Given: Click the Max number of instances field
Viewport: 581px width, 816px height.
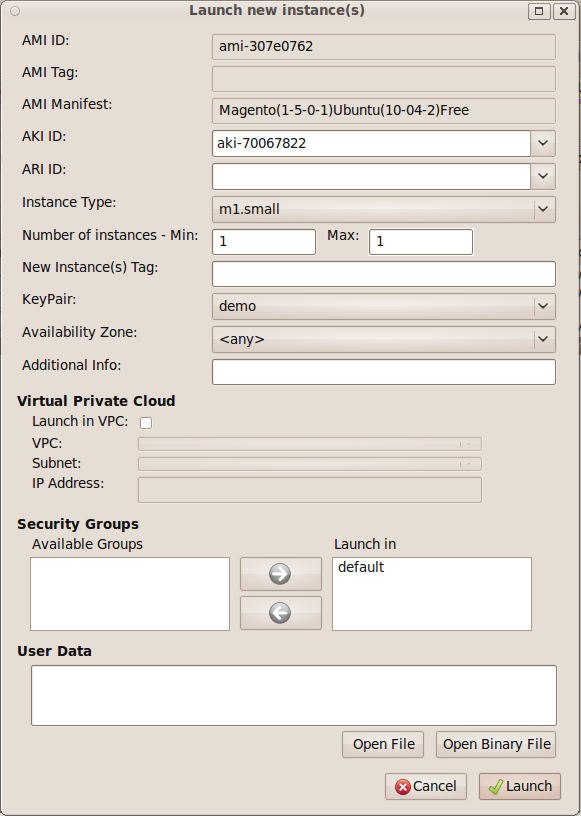Looking at the screenshot, I should click(x=421, y=241).
